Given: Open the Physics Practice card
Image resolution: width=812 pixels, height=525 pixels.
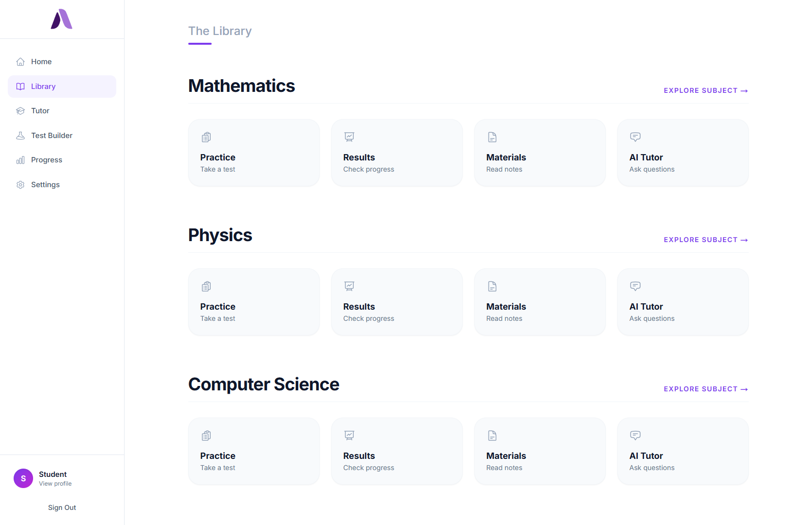Looking at the screenshot, I should coord(253,302).
